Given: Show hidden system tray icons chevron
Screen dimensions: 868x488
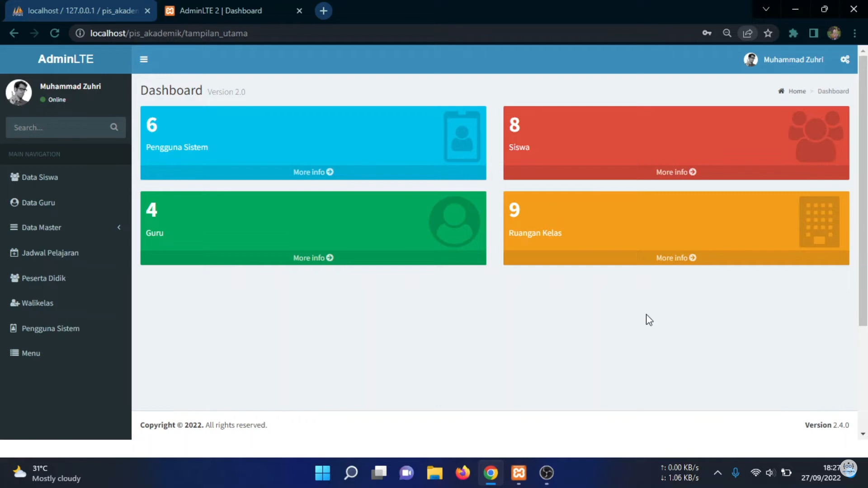Looking at the screenshot, I should pyautogui.click(x=717, y=473).
